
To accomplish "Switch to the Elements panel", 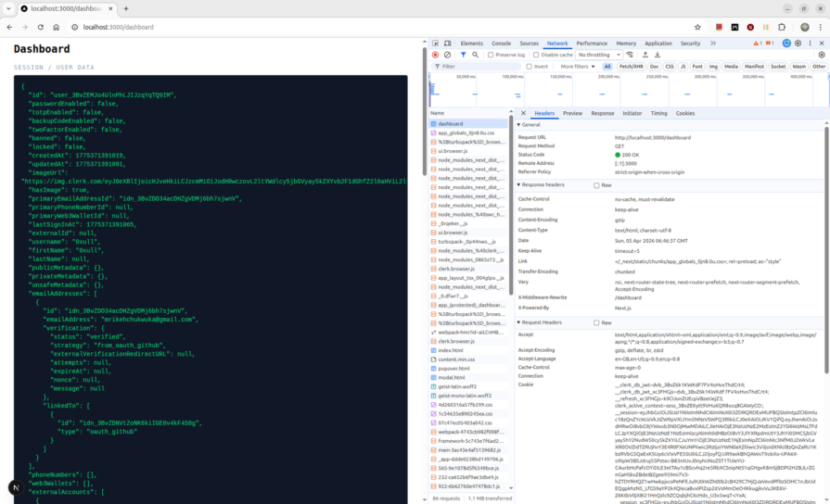I will pyautogui.click(x=472, y=44).
